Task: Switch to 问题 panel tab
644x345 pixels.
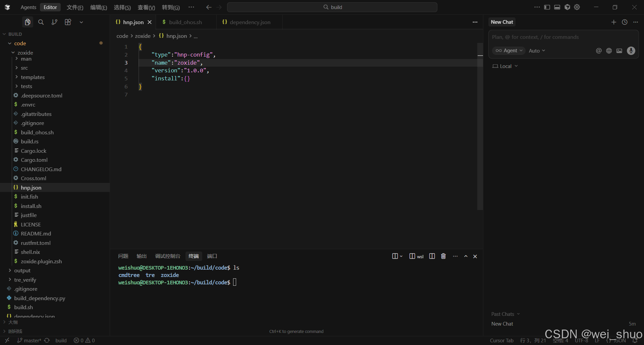Action: click(x=123, y=256)
